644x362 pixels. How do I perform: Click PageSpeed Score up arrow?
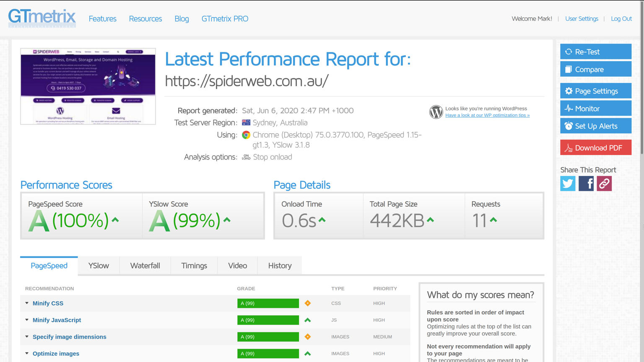115,220
